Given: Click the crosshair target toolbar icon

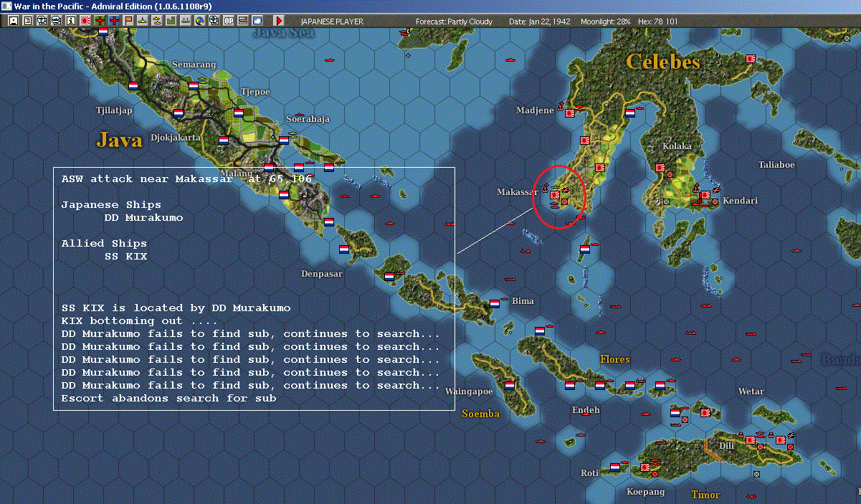Looking at the screenshot, I should pyautogui.click(x=214, y=21).
